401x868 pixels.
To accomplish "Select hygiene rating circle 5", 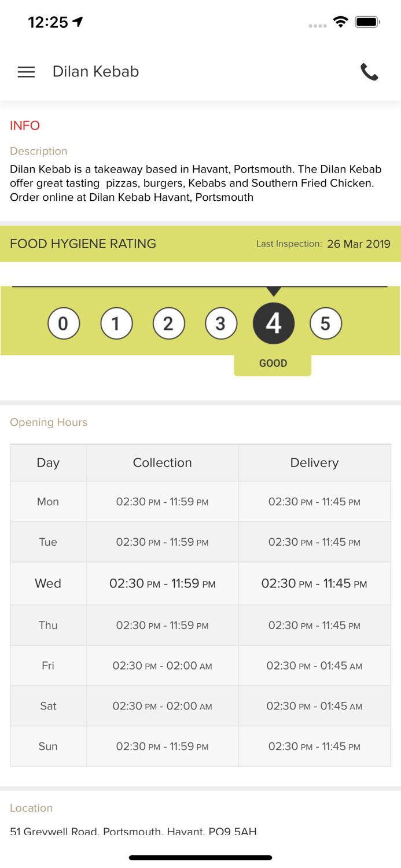I will (326, 323).
